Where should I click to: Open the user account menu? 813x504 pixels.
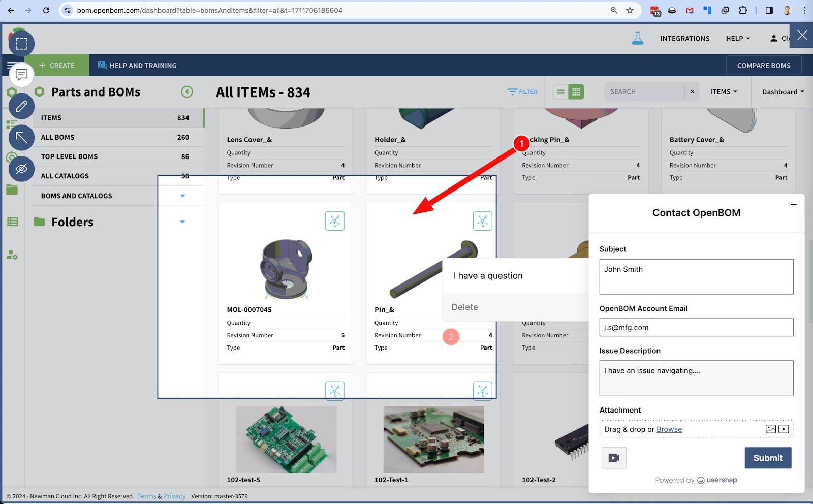coord(779,39)
